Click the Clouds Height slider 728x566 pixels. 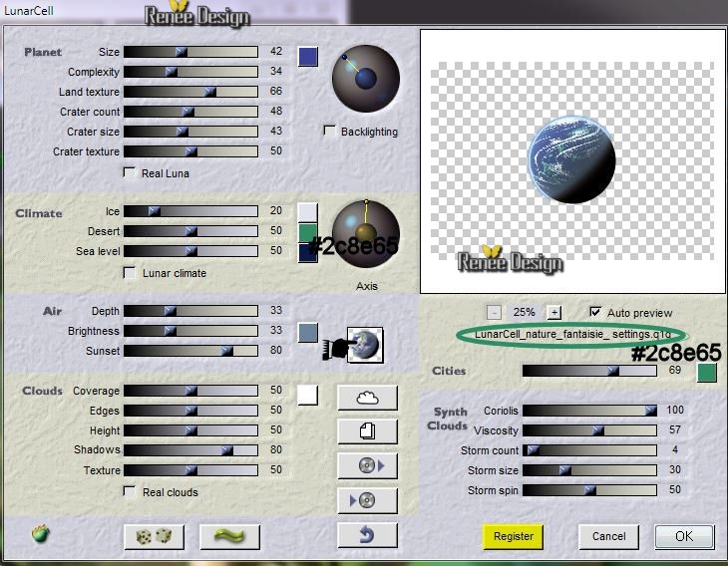tap(190, 430)
